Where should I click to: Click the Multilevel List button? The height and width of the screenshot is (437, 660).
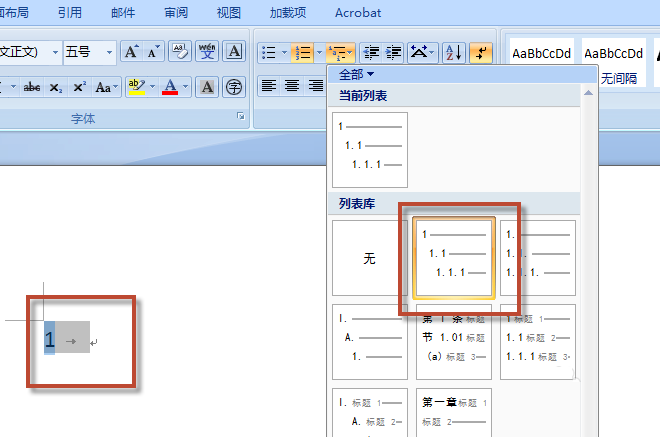pos(340,53)
